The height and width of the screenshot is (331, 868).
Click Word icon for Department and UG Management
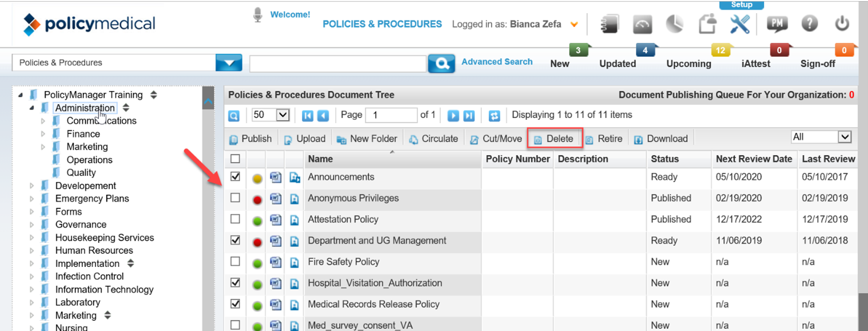276,241
